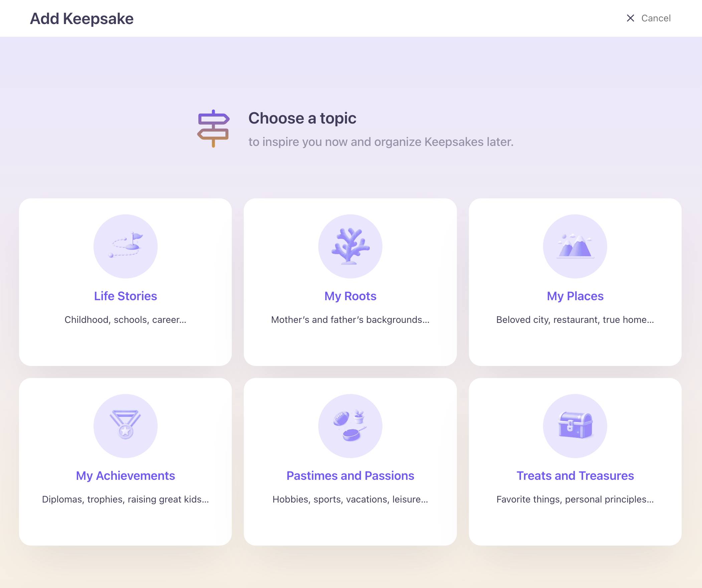The height and width of the screenshot is (588, 702).
Task: Click 'Beloved city, restaurant, true home...' text
Action: point(575,320)
